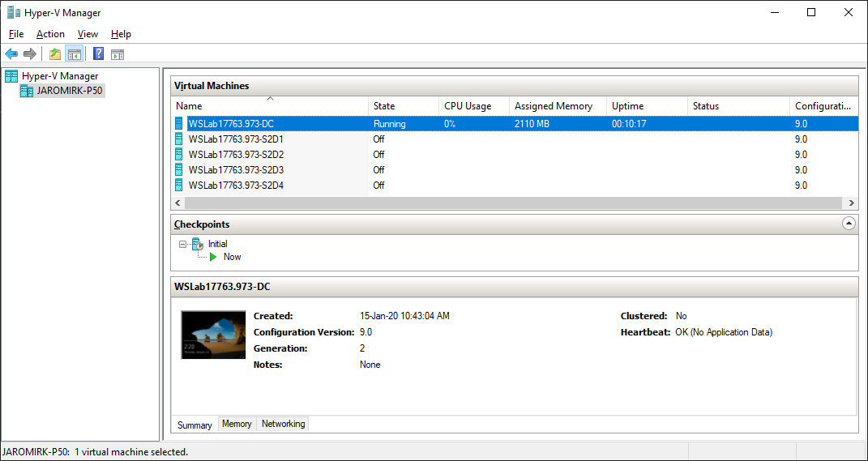This screenshot has width=868, height=461.
Task: Click the Virtual Machines pane header
Action: [515, 86]
